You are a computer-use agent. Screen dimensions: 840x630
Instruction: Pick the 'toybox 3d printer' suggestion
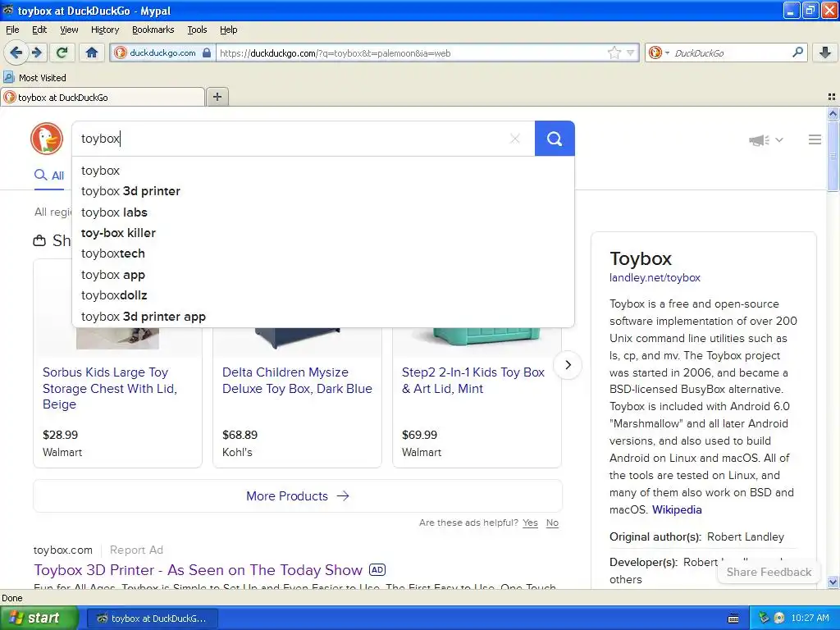click(323, 191)
